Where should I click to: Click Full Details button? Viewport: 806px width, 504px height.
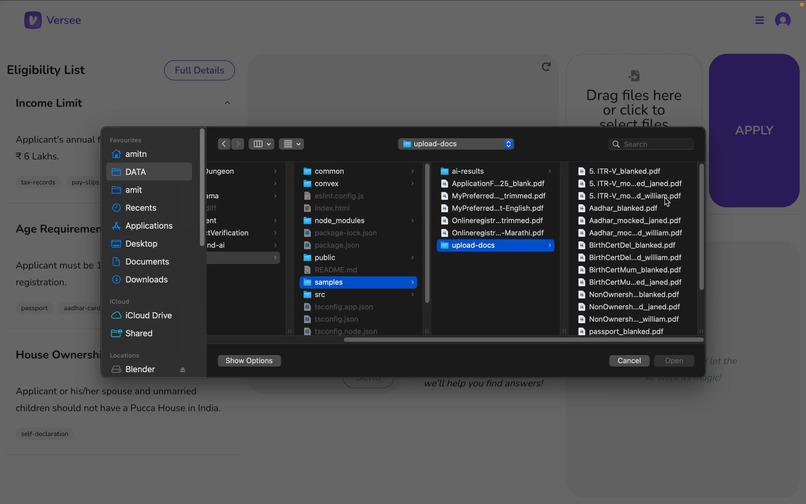click(x=199, y=70)
